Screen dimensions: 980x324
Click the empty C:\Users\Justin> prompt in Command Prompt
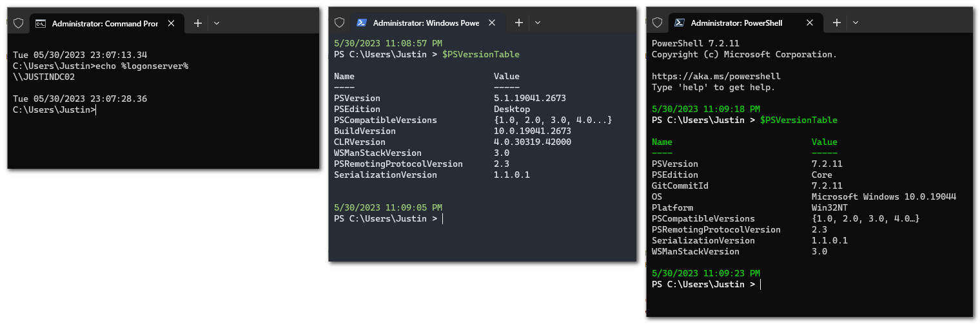(54, 110)
